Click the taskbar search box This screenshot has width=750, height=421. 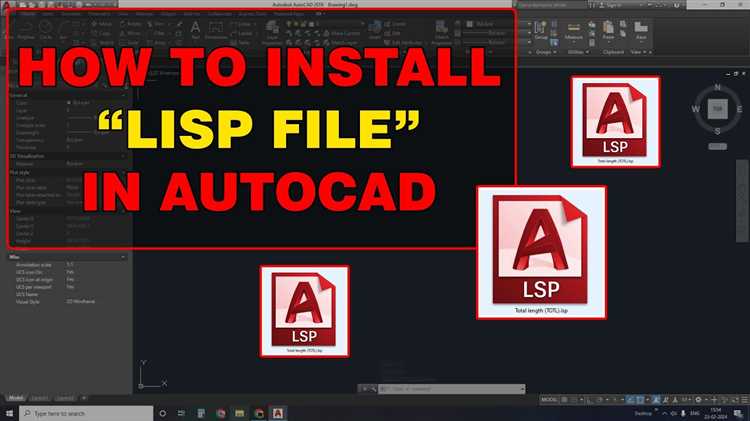86,413
